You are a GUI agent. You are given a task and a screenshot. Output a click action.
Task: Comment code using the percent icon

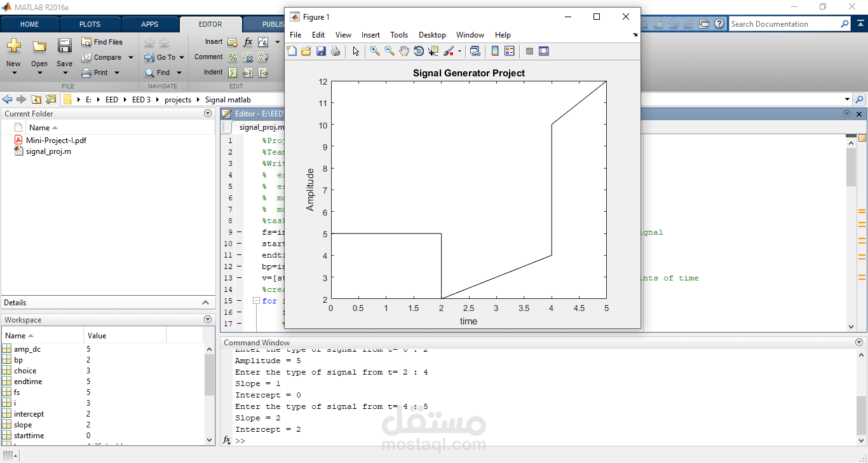click(233, 57)
